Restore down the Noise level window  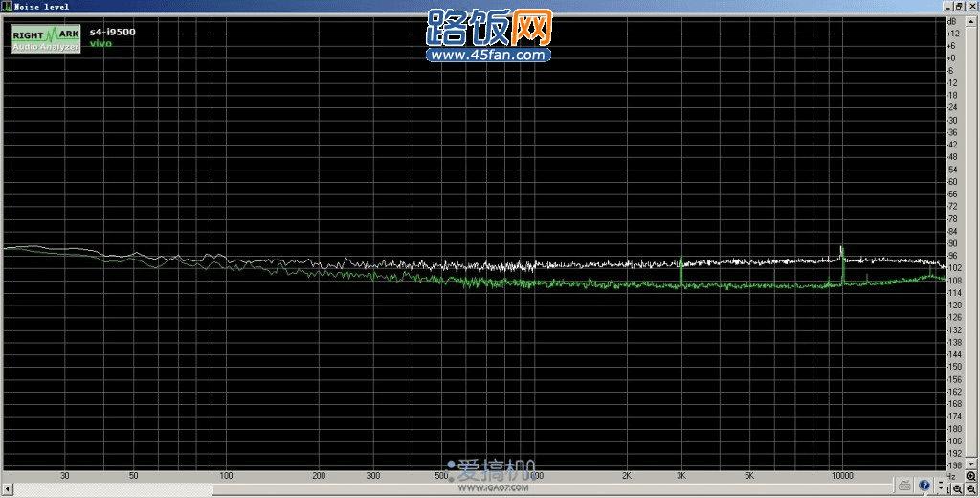[960, 7]
